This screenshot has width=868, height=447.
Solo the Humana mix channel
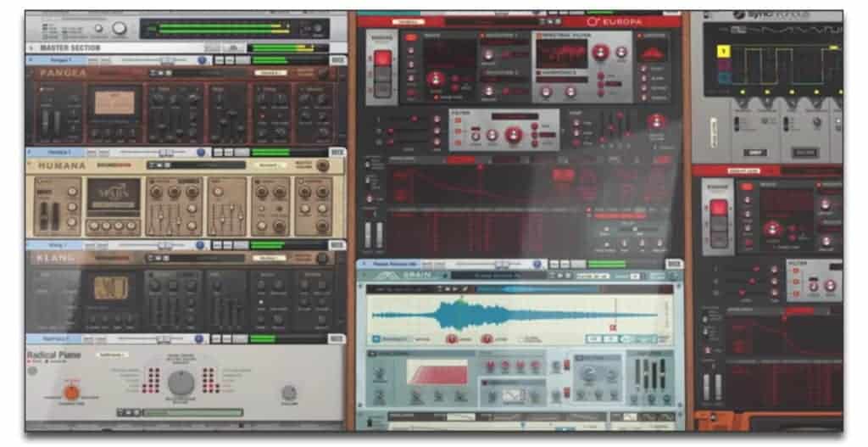pos(228,153)
